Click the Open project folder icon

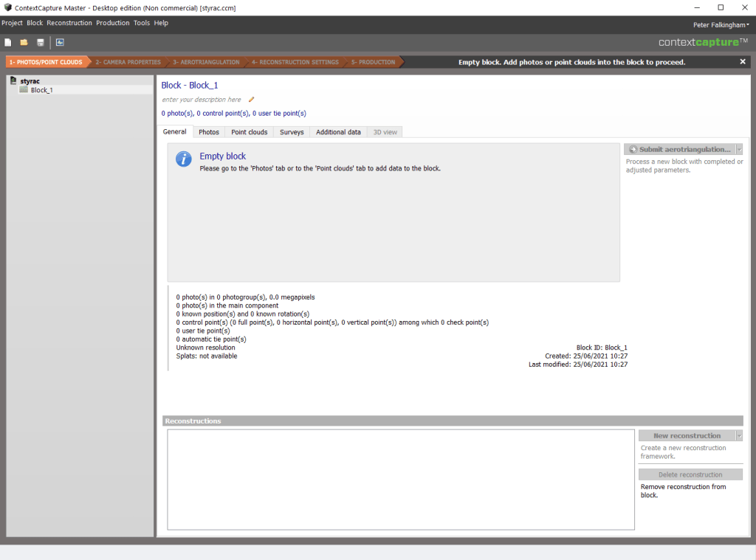click(x=24, y=43)
